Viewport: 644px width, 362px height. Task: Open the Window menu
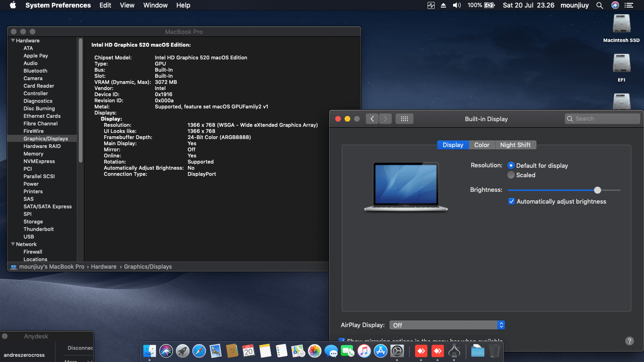tap(155, 5)
